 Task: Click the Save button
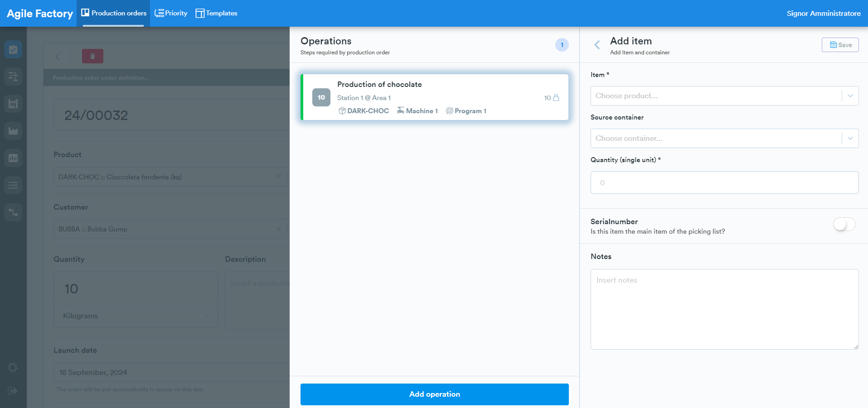840,45
